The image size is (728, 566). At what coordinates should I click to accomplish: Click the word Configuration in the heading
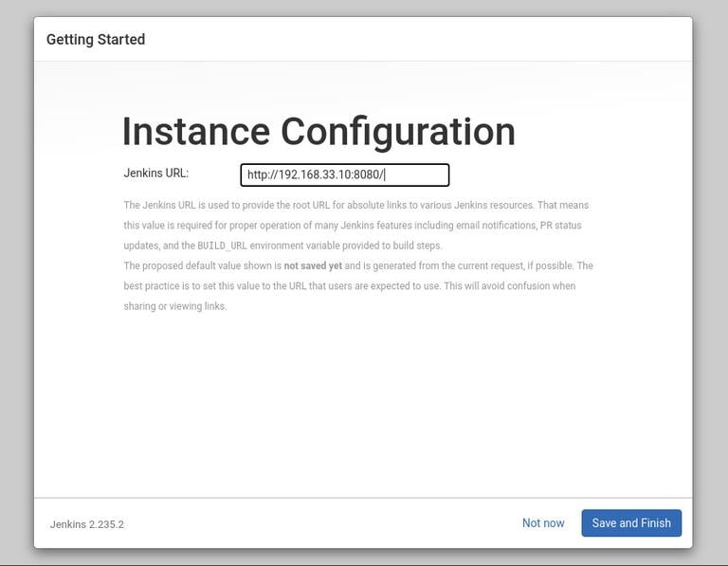398,132
